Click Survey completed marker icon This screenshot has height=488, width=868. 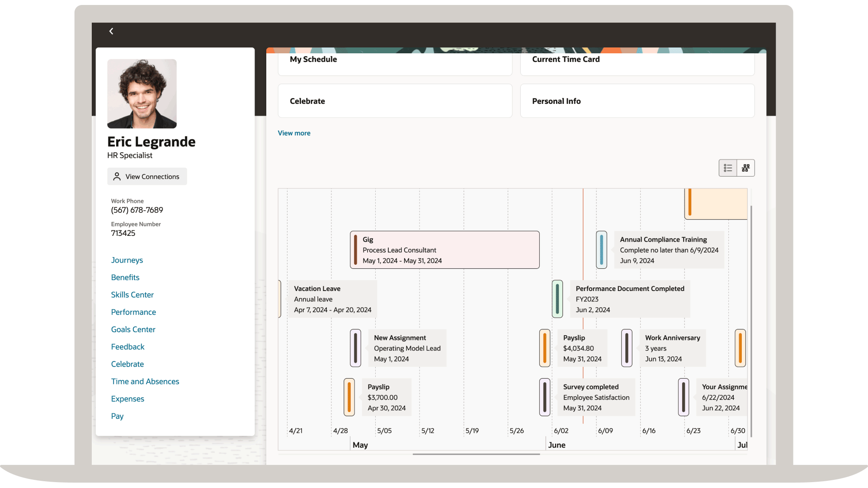[545, 397]
